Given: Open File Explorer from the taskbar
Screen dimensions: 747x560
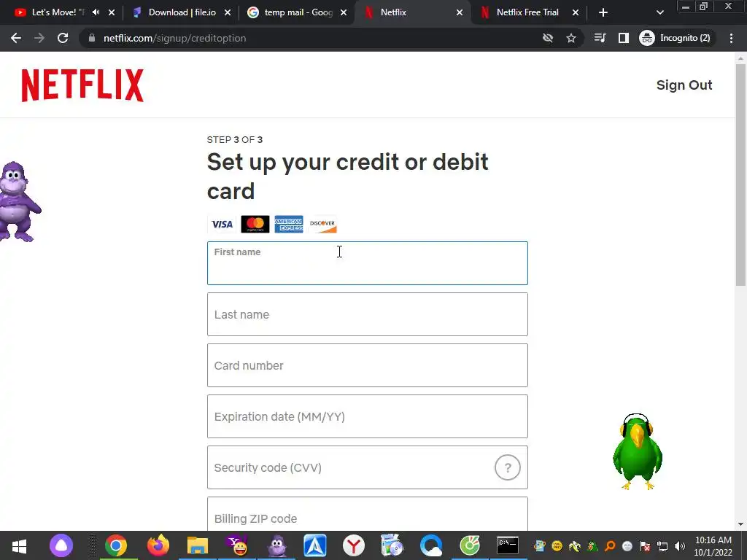Looking at the screenshot, I should click(197, 545).
